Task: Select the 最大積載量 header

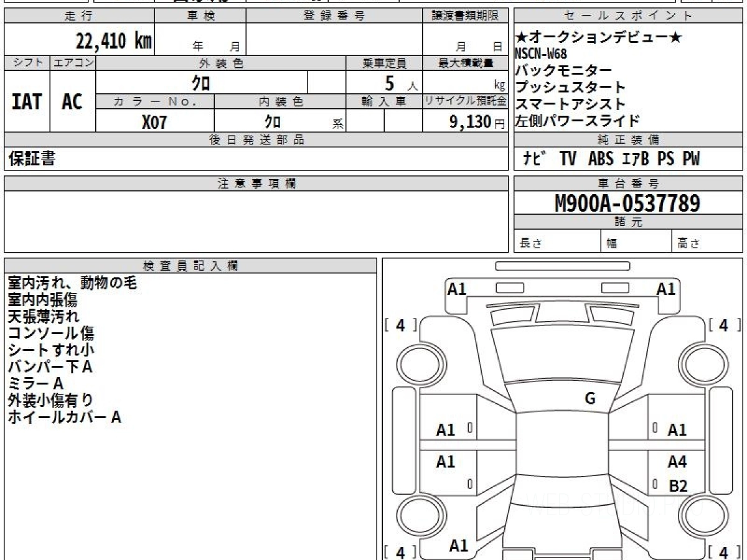Action: click(x=465, y=63)
